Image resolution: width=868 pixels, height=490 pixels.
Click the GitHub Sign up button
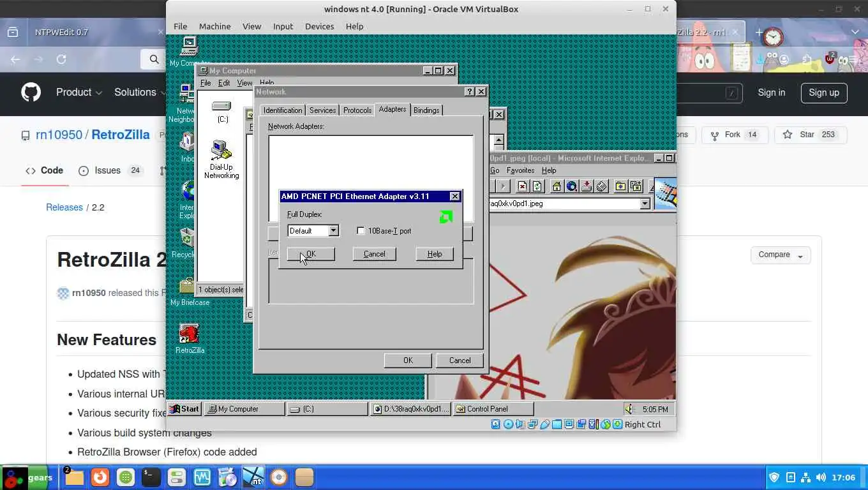coord(824,93)
